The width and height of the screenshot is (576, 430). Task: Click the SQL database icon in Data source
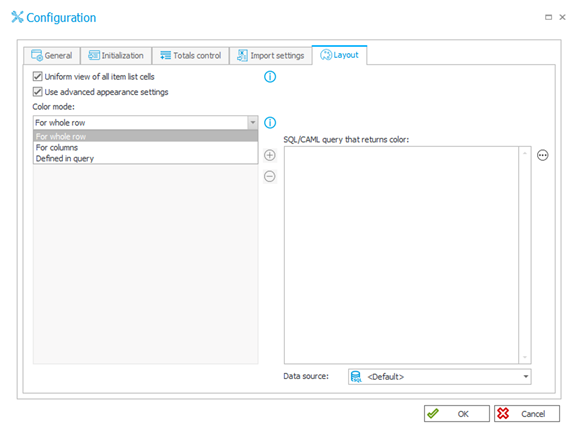pyautogui.click(x=356, y=377)
